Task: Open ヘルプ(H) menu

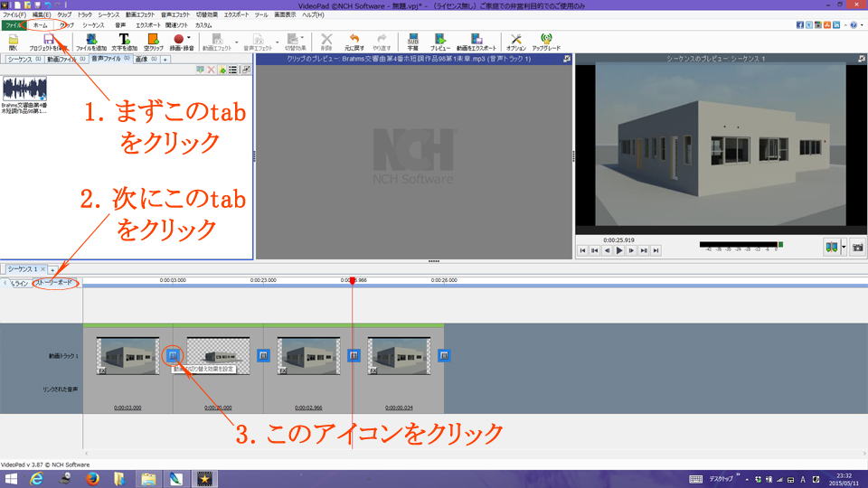Action: (x=313, y=15)
